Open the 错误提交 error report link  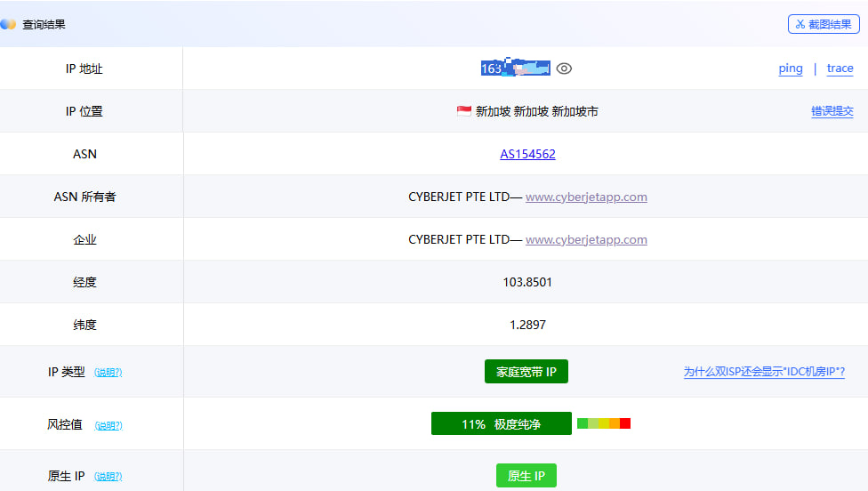(x=832, y=111)
